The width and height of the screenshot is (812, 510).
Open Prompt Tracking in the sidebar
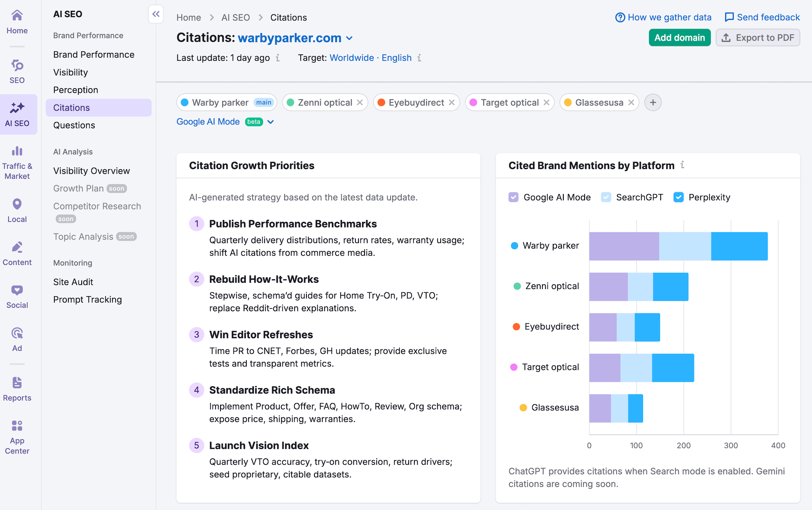[87, 299]
